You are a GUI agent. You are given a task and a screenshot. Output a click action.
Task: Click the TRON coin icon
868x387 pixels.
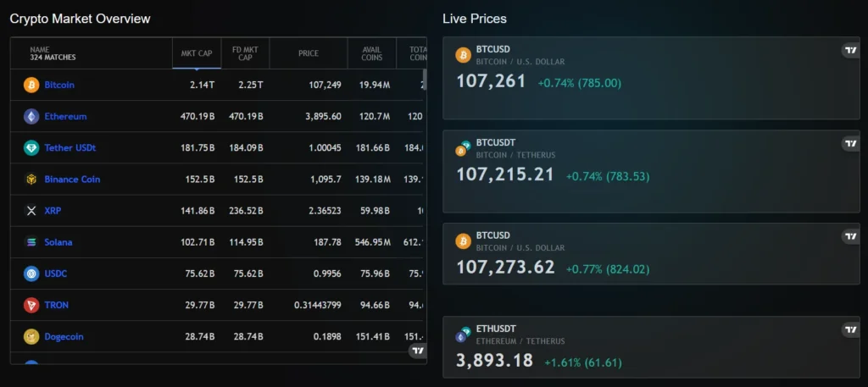pyautogui.click(x=31, y=305)
